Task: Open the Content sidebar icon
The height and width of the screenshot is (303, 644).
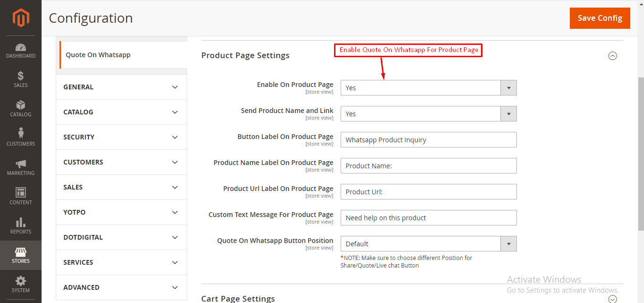Action: tap(21, 197)
